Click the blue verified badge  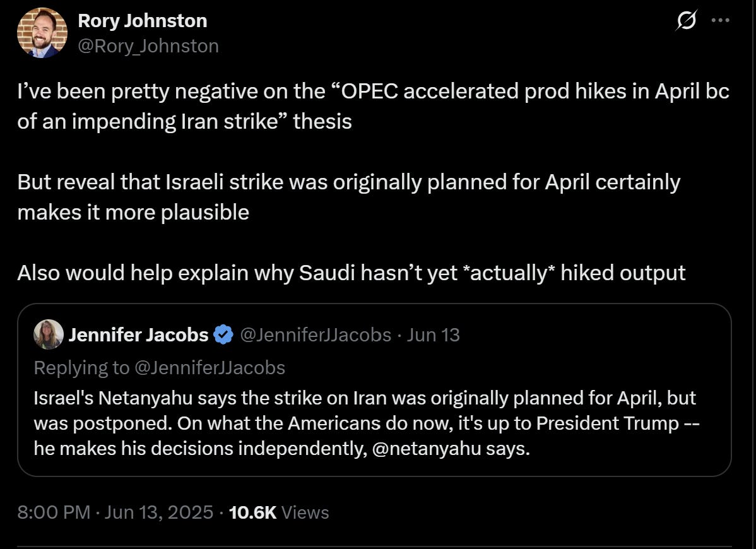coord(223,335)
